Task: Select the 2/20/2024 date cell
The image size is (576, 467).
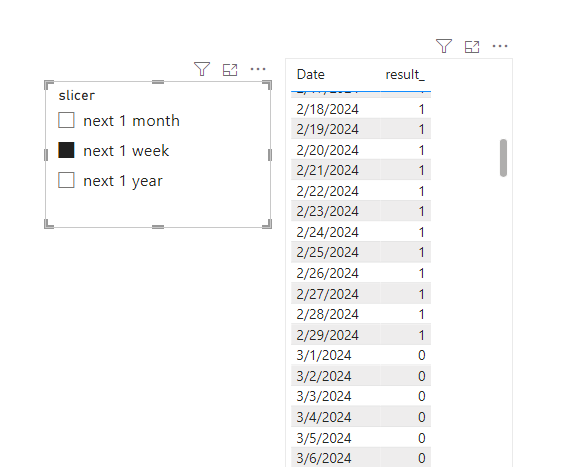Action: click(327, 150)
